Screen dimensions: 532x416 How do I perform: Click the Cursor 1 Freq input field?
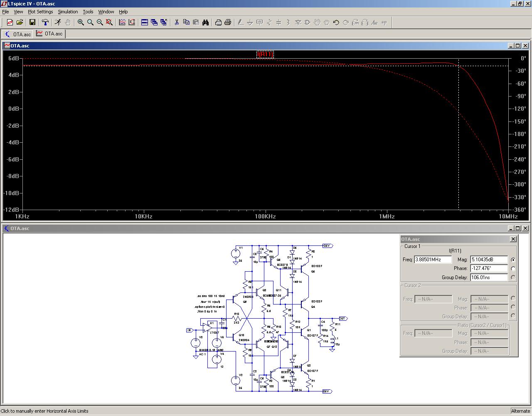coord(433,260)
